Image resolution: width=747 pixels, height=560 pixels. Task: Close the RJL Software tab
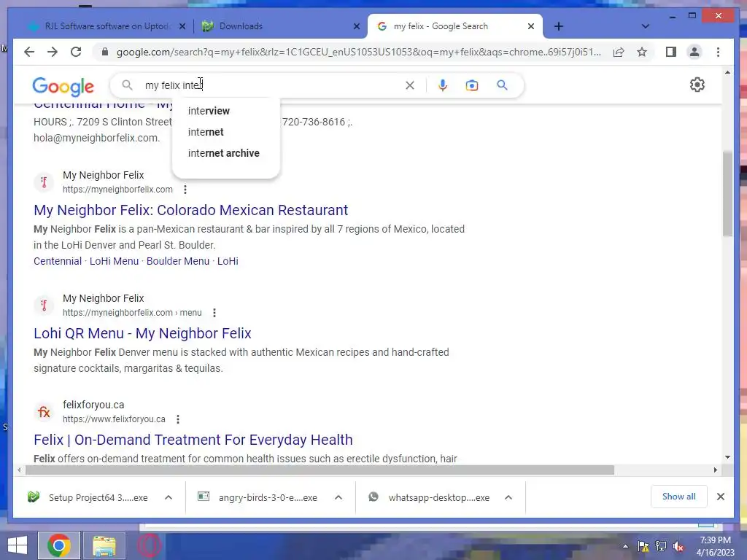click(x=182, y=27)
